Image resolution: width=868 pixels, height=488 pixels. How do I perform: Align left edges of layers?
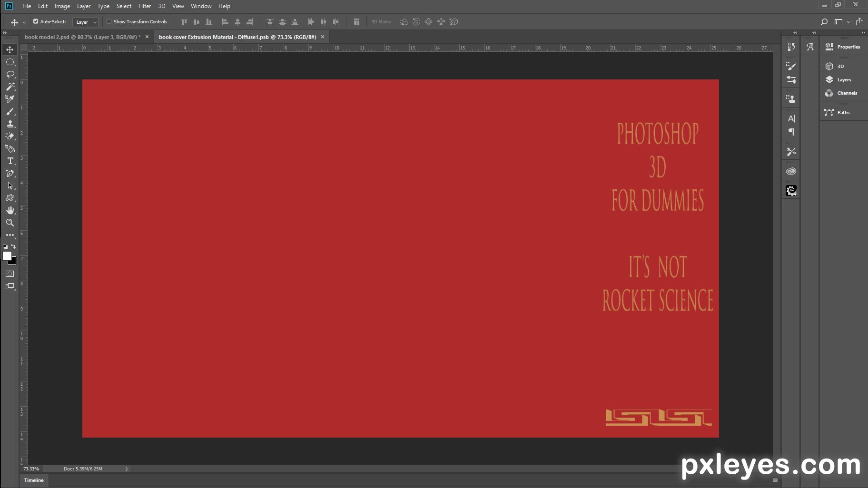click(x=225, y=22)
